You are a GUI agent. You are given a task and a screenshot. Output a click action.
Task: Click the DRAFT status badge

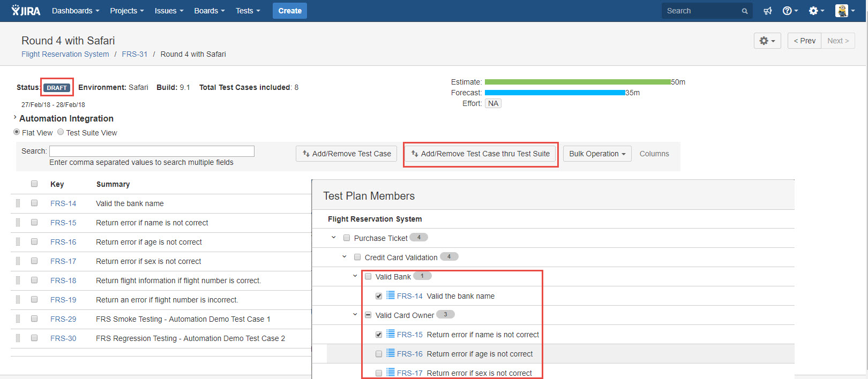pos(57,87)
